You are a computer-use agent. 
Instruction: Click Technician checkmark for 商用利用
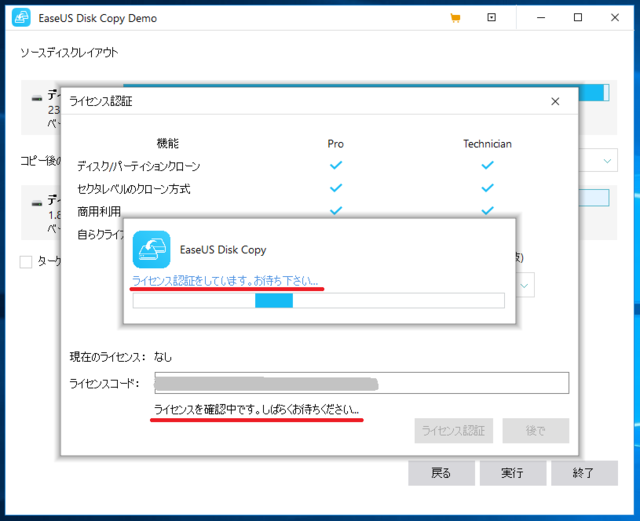pyautogui.click(x=487, y=211)
